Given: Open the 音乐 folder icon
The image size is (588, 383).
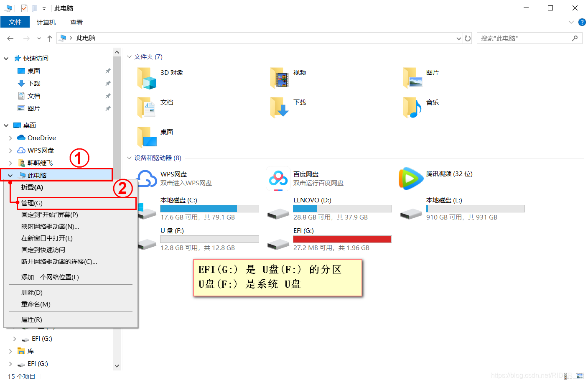Looking at the screenshot, I should pyautogui.click(x=412, y=108).
